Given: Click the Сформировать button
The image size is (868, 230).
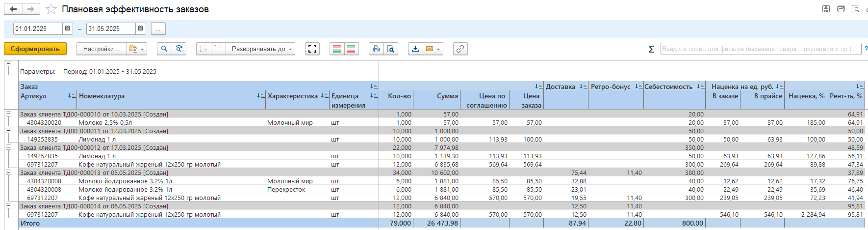Looking at the screenshot, I should 35,49.
